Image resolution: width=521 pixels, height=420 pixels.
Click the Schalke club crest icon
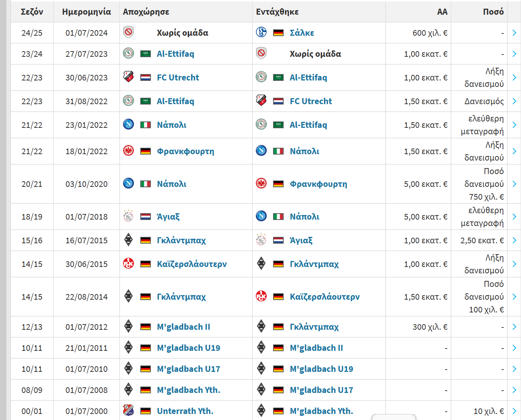click(261, 32)
